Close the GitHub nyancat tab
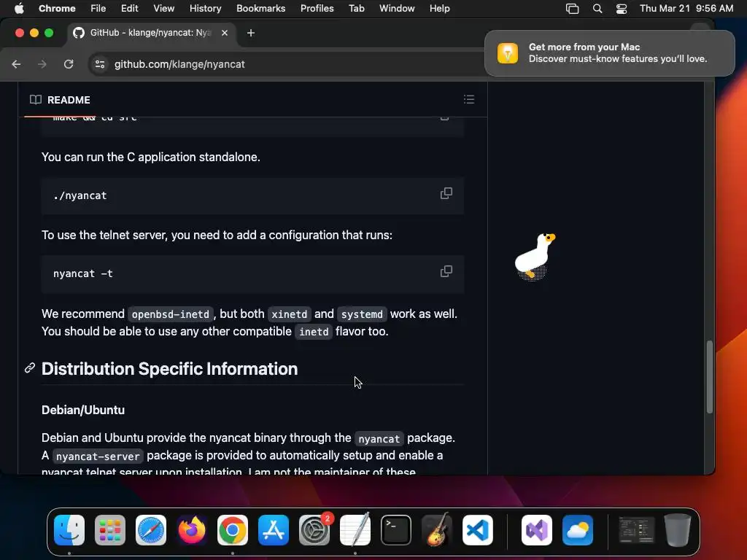 click(x=225, y=33)
